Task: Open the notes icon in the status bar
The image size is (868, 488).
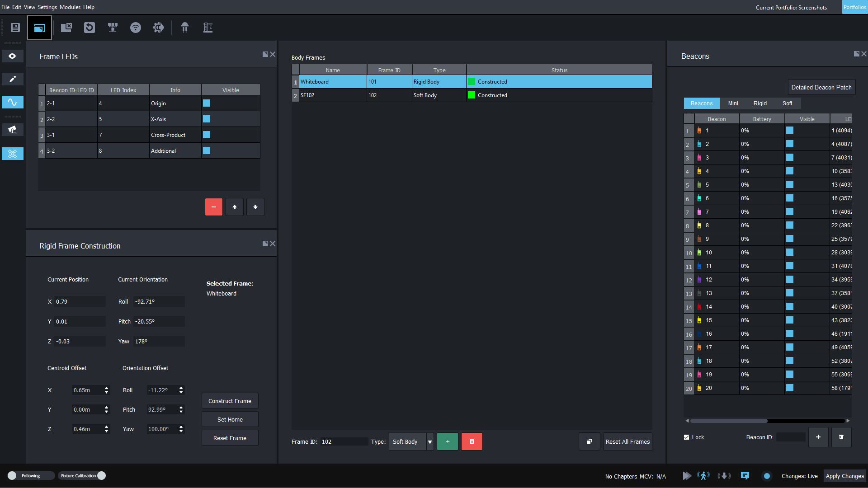Action: [745, 475]
